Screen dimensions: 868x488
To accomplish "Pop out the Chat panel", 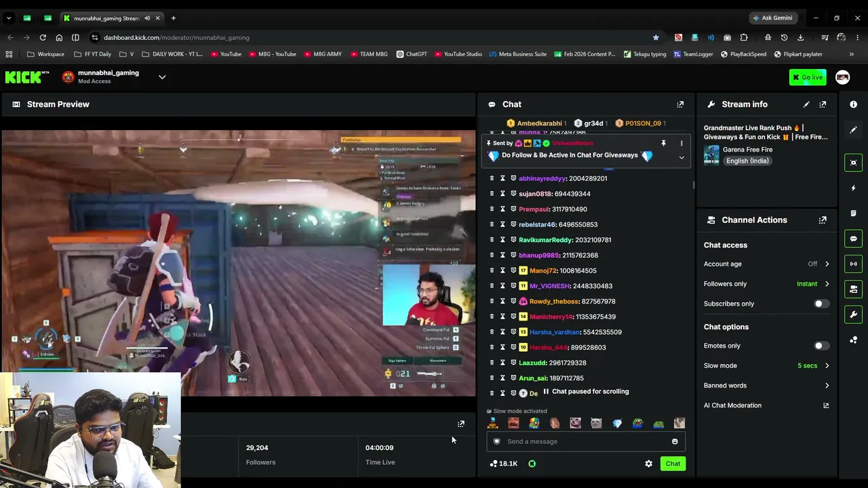I will (680, 104).
